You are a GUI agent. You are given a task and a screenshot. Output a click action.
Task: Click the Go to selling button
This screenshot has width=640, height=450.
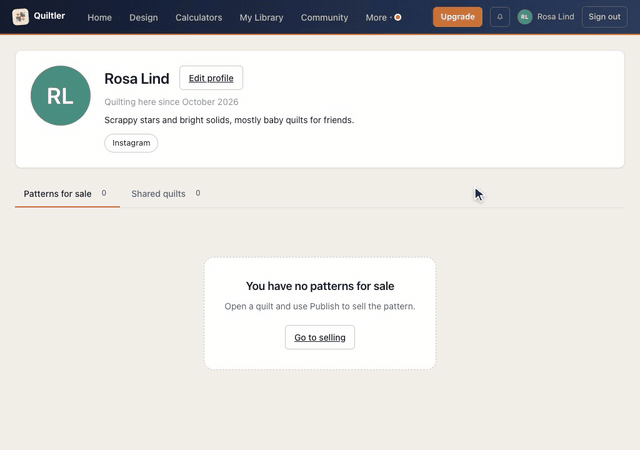pyautogui.click(x=320, y=337)
